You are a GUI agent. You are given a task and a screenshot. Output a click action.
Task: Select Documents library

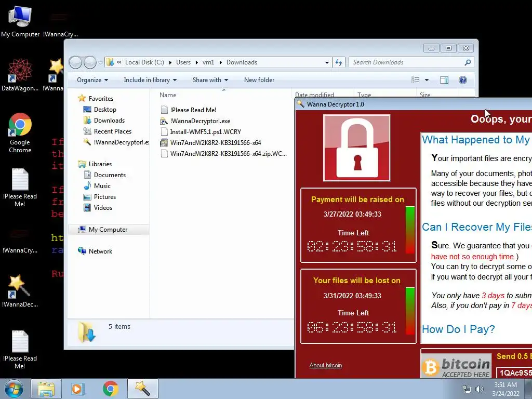point(110,175)
